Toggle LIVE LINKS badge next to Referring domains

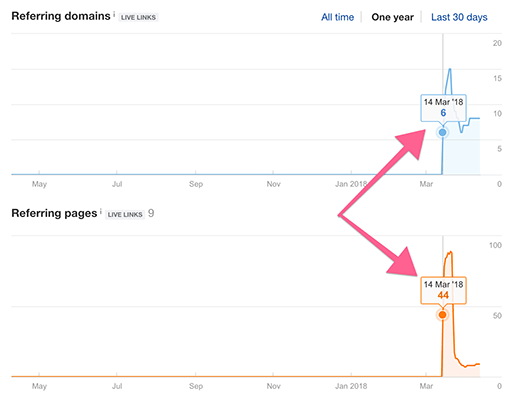pos(138,17)
